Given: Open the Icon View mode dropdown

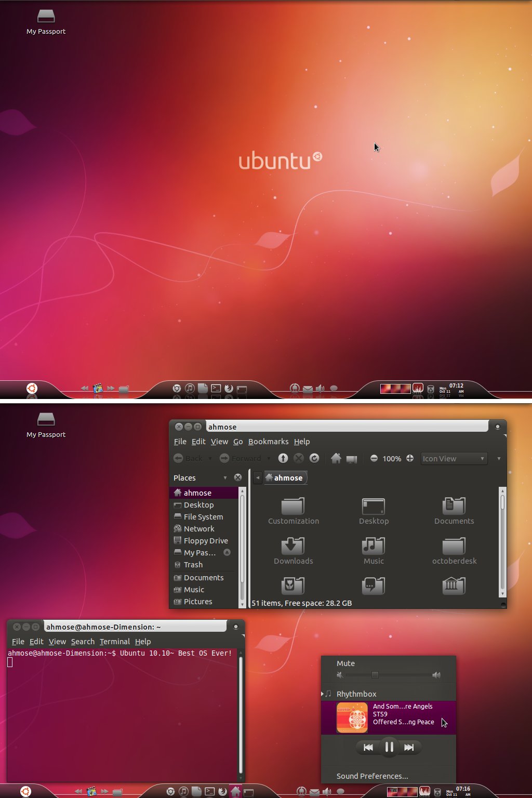Looking at the screenshot, I should pos(454,458).
